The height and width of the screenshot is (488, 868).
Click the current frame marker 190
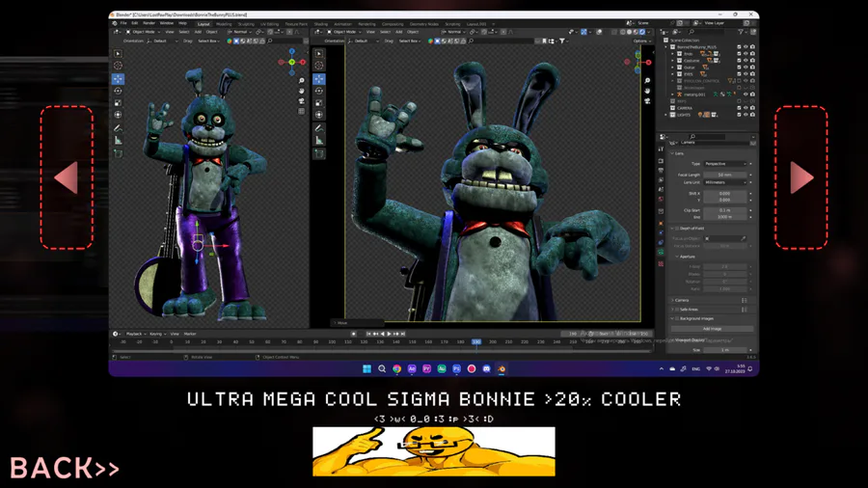point(476,342)
